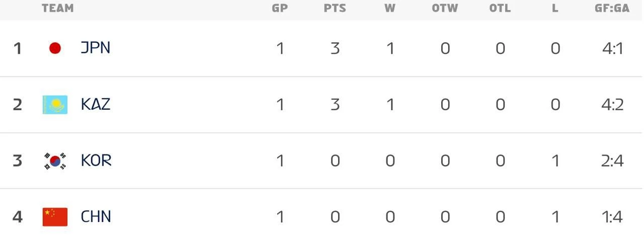The height and width of the screenshot is (236, 644).
Task: Click the OTL column header
Action: pyautogui.click(x=500, y=9)
